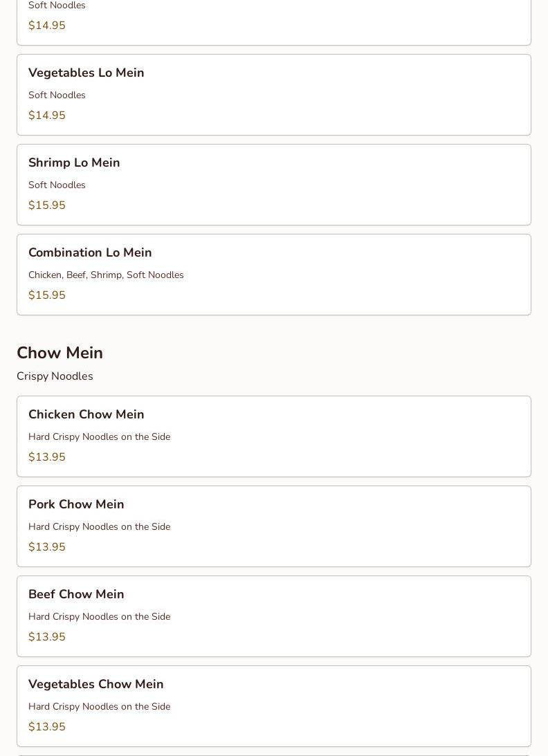
Task: Select the Pork Chow Mein dish name
Action: click(x=76, y=504)
